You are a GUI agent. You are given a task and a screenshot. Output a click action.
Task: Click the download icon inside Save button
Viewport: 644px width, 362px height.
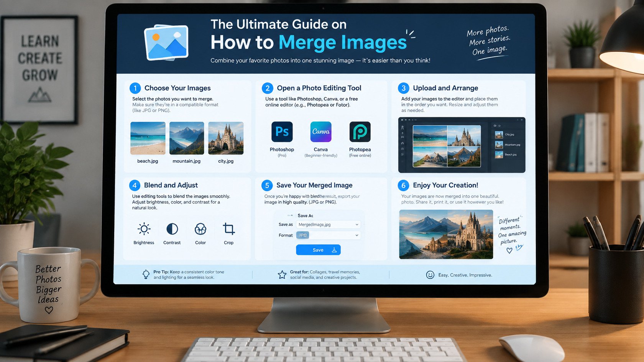point(334,250)
